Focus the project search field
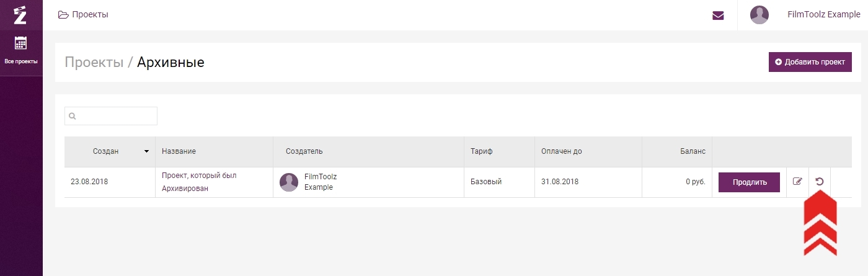The height and width of the screenshot is (276, 868). (111, 116)
